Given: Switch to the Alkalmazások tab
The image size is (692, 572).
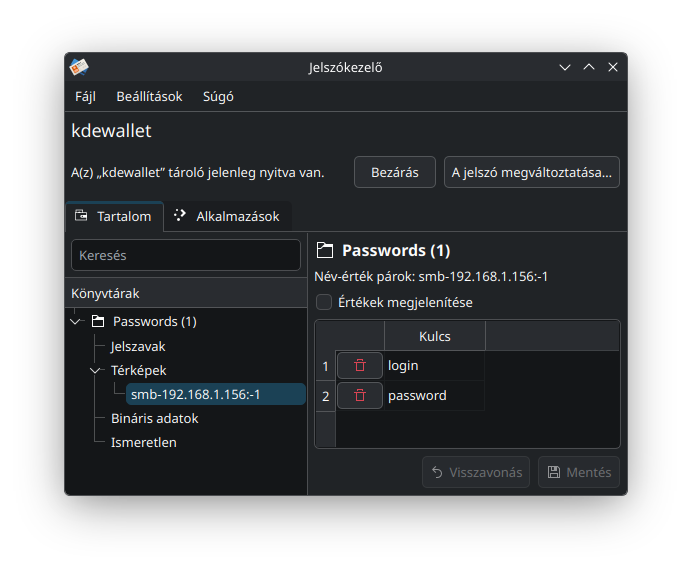Looking at the screenshot, I should pyautogui.click(x=228, y=216).
